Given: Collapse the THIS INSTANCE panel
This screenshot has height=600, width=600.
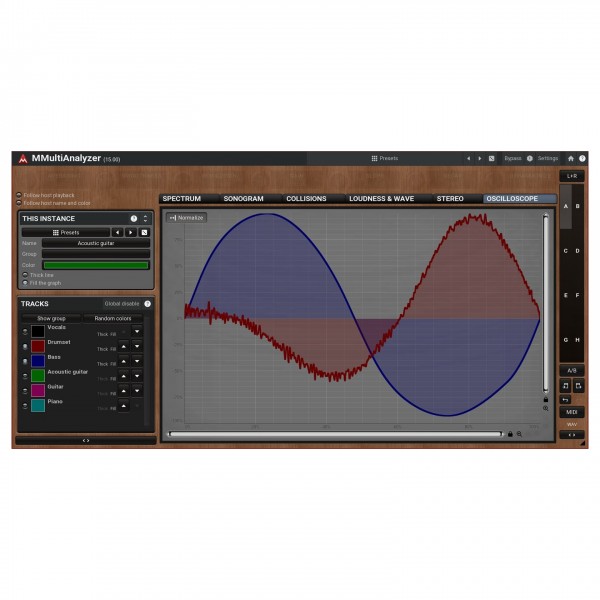Looking at the screenshot, I should coord(145,218).
